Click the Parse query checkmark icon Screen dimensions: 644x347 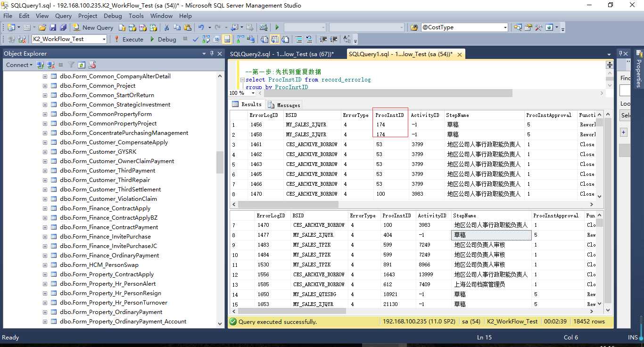pyautogui.click(x=196, y=39)
